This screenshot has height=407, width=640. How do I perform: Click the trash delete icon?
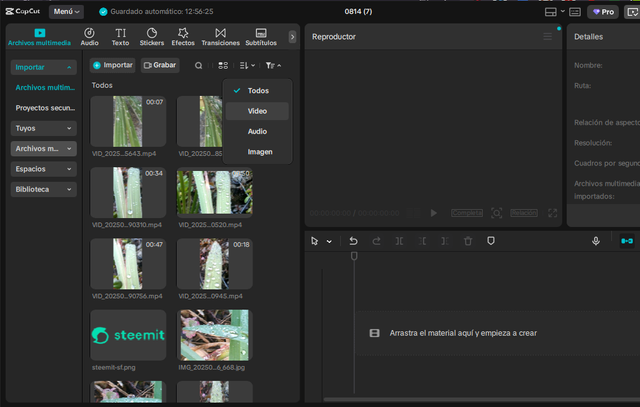tap(468, 241)
